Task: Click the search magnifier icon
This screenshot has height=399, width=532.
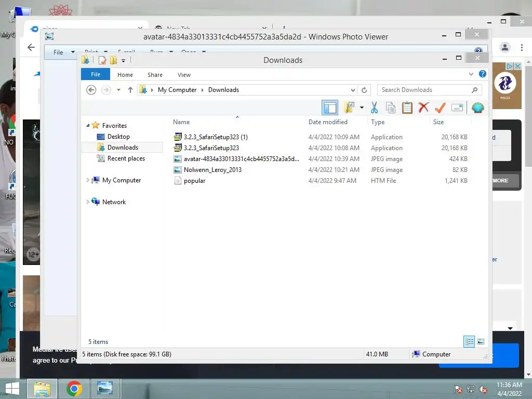Action: click(475, 90)
